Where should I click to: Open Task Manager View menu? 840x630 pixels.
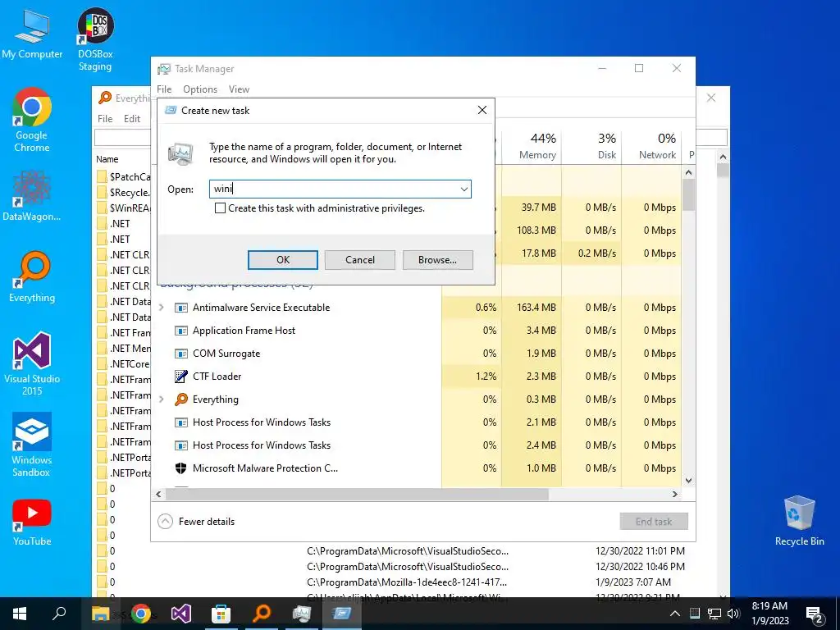[x=239, y=89]
